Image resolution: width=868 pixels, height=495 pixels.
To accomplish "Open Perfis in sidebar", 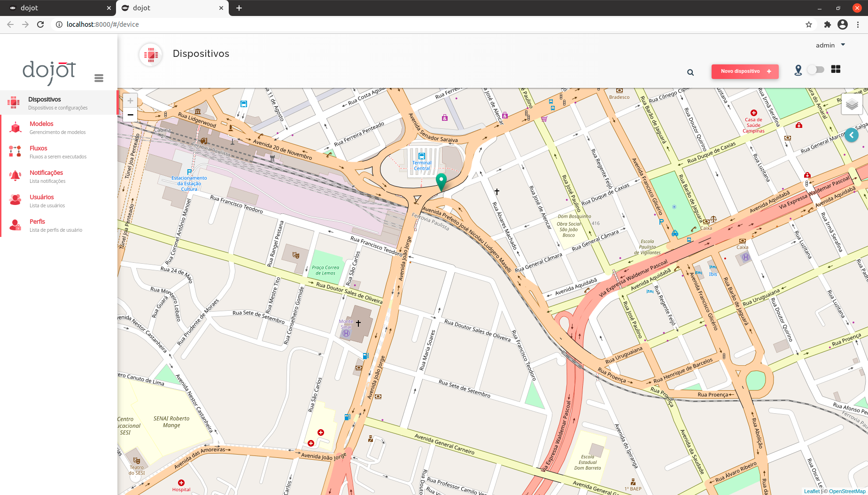I will tap(58, 225).
